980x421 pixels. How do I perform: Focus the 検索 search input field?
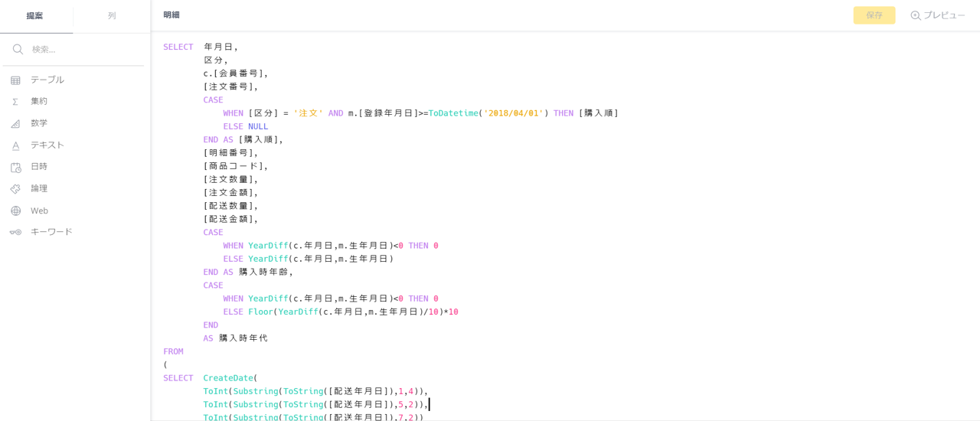click(84, 50)
